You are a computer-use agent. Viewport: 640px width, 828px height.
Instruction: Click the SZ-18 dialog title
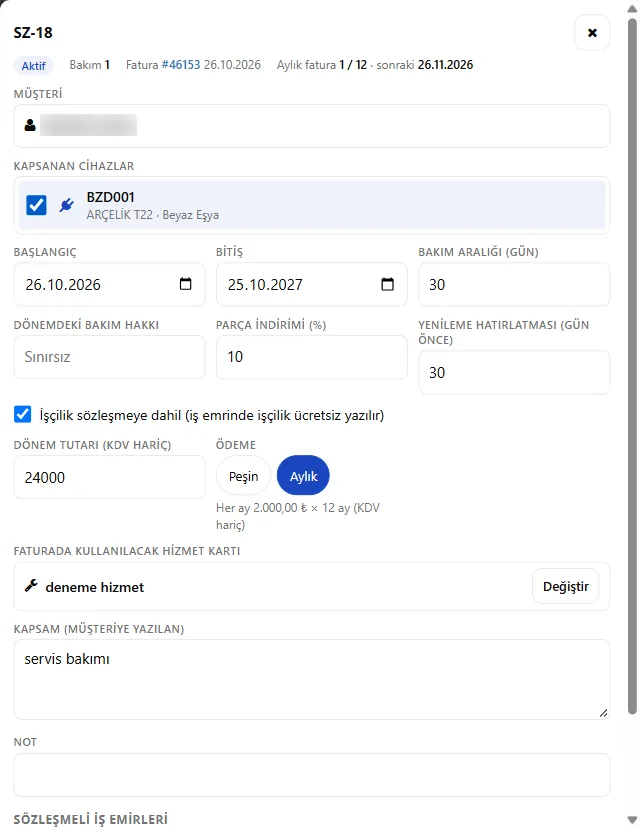[x=33, y=33]
